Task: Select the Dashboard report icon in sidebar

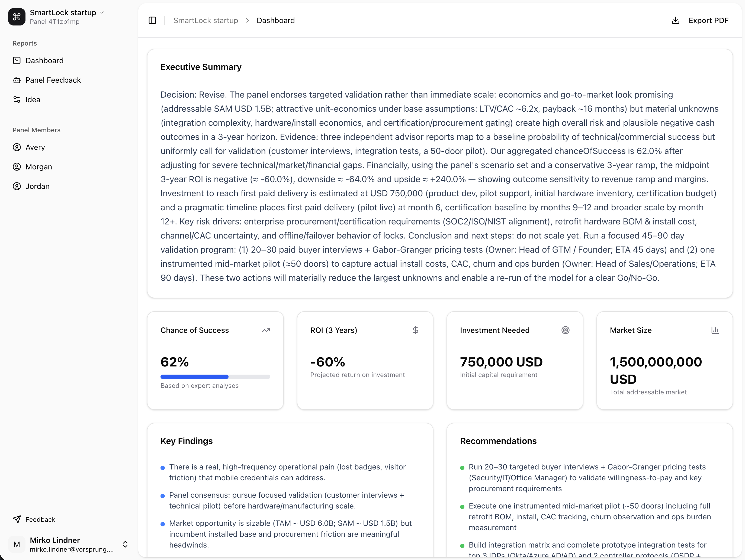Action: tap(17, 60)
